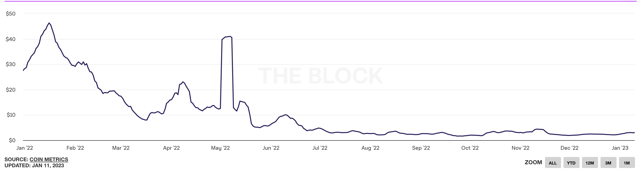Click the Nov '22 x-axis label
The height and width of the screenshot is (172, 644).
[520, 148]
